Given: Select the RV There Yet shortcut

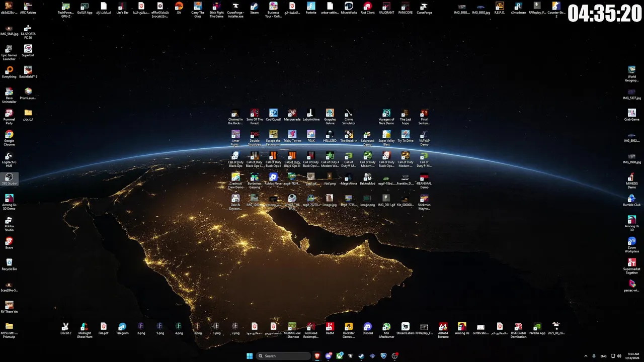Looking at the screenshot, I should [9, 307].
